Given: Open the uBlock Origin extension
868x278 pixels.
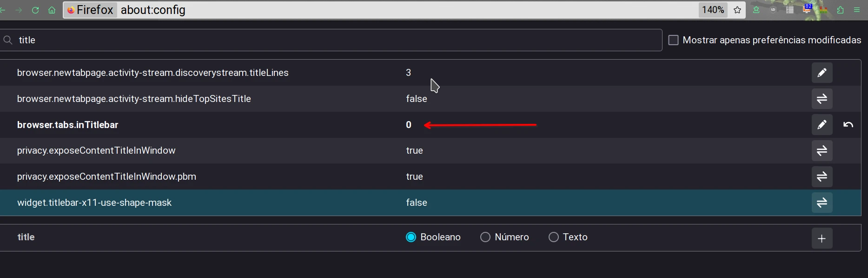Looking at the screenshot, I should click(x=773, y=10).
